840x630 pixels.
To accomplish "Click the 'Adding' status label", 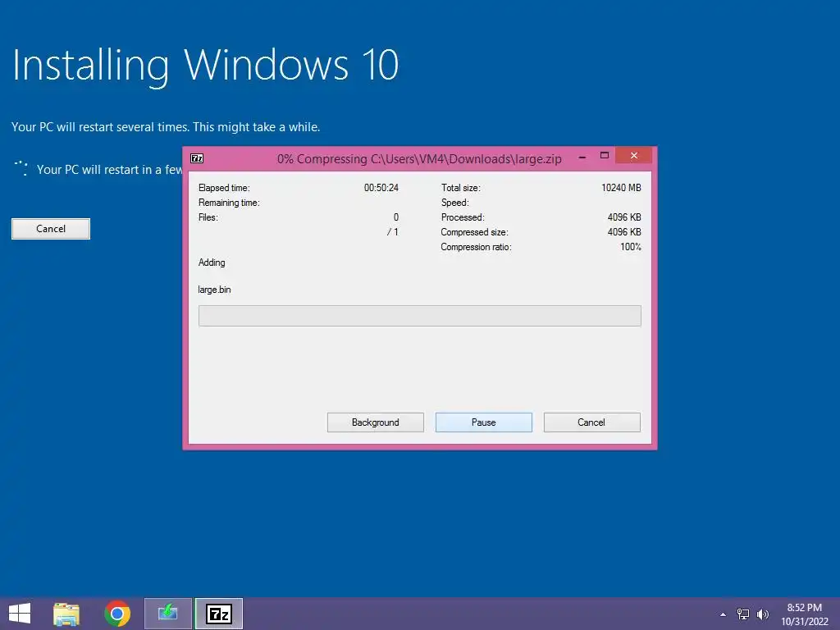I will (x=212, y=262).
